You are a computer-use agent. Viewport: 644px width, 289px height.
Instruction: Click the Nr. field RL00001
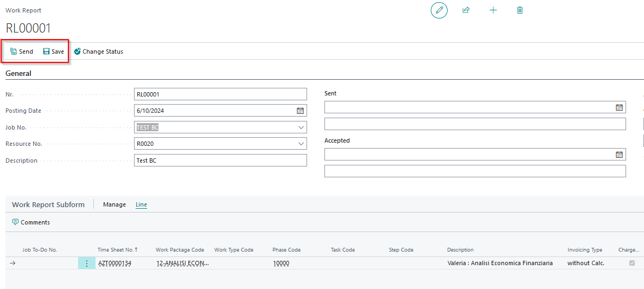point(221,94)
